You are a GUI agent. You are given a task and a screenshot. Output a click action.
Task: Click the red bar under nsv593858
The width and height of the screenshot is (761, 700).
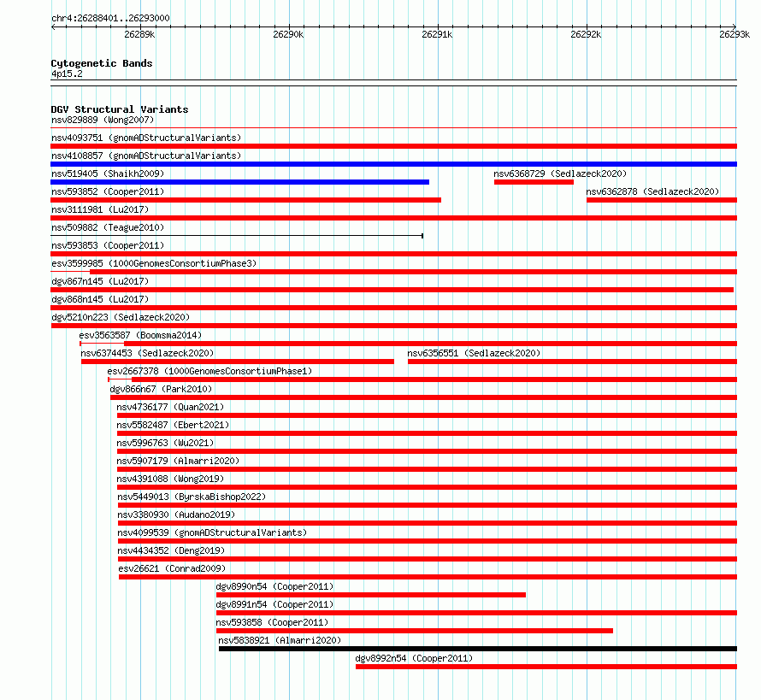415,631
